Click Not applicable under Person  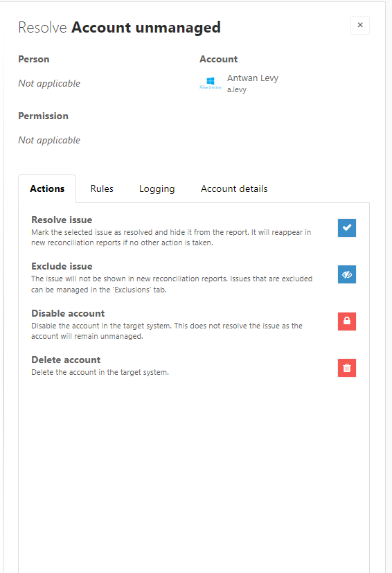pyautogui.click(x=49, y=83)
